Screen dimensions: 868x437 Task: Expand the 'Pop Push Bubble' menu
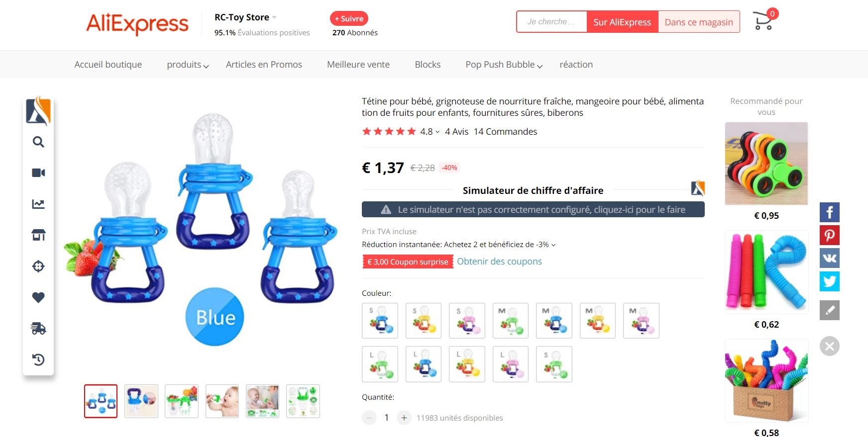pos(504,65)
